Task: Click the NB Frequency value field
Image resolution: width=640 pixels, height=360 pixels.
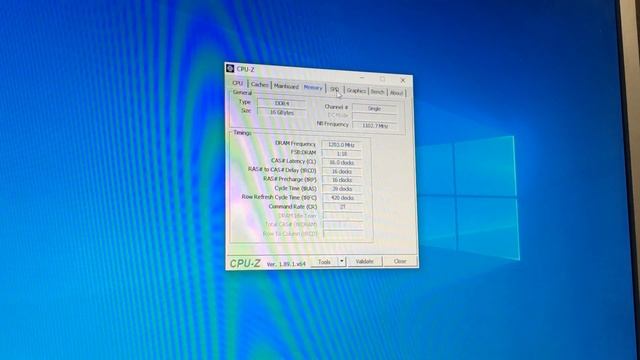Action: click(375, 126)
